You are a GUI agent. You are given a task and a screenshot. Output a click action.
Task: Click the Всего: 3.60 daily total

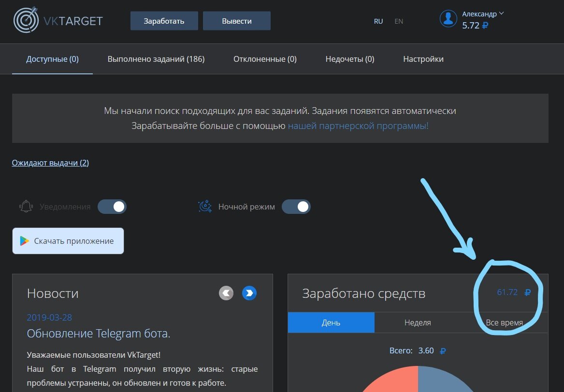coord(418,350)
